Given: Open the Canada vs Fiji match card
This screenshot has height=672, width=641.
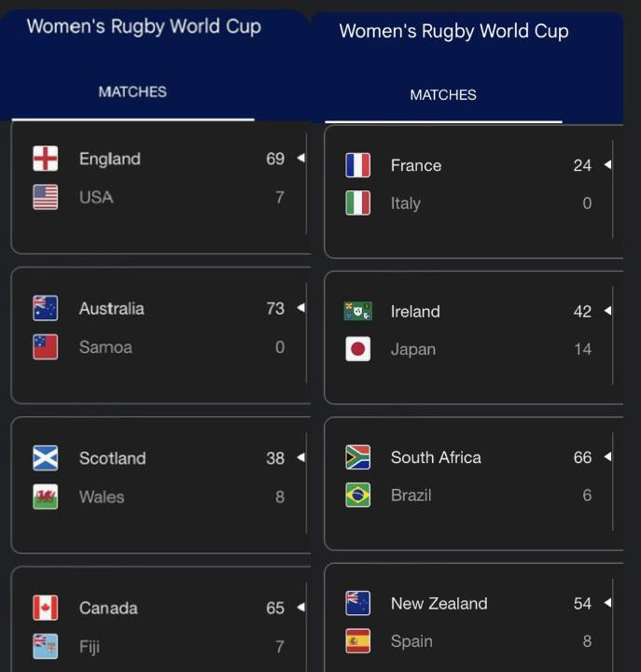Looking at the screenshot, I should click(x=161, y=620).
